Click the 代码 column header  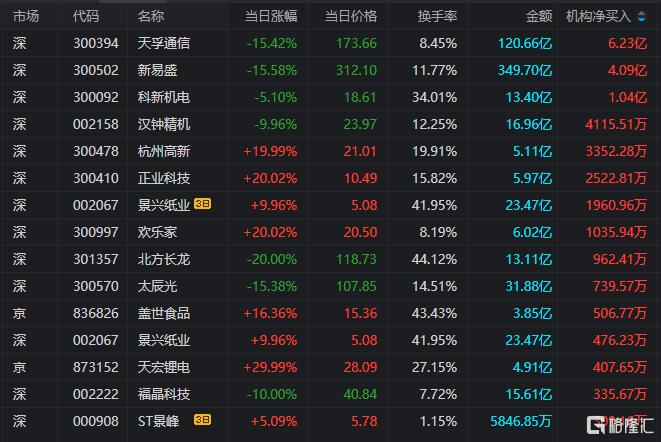pyautogui.click(x=86, y=16)
